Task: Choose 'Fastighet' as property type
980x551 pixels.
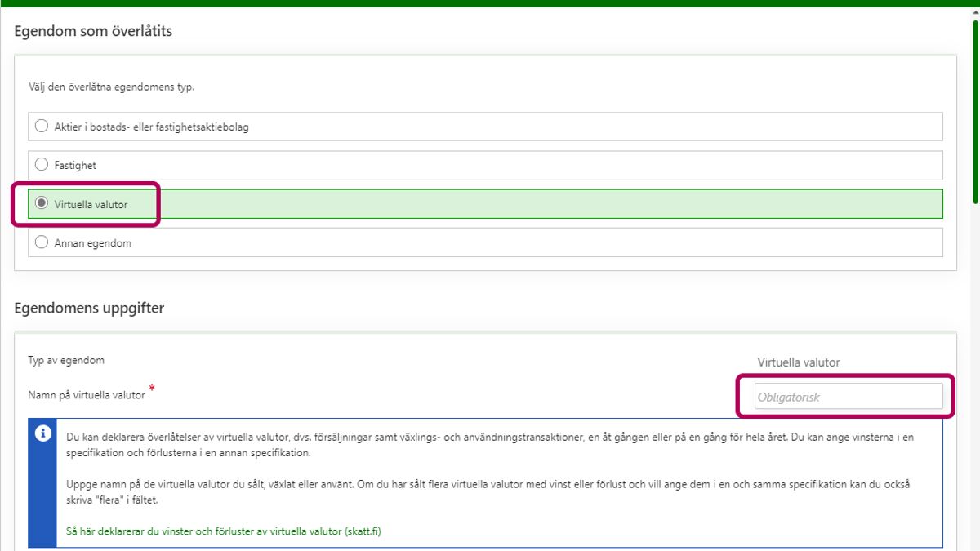Action: pos(42,165)
